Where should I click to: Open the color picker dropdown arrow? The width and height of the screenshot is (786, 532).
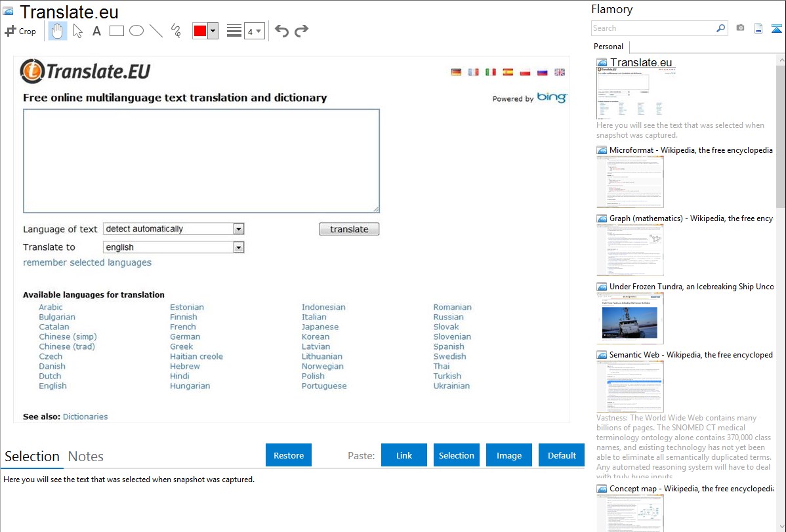tap(213, 31)
